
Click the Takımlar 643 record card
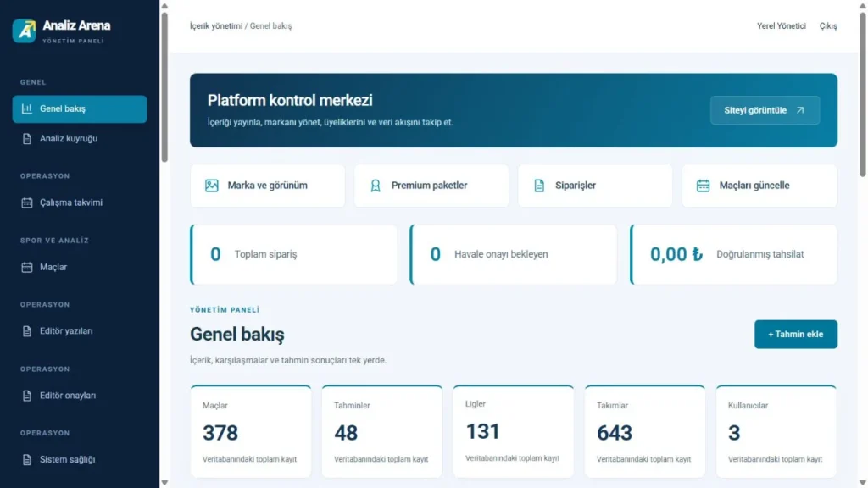(x=645, y=431)
